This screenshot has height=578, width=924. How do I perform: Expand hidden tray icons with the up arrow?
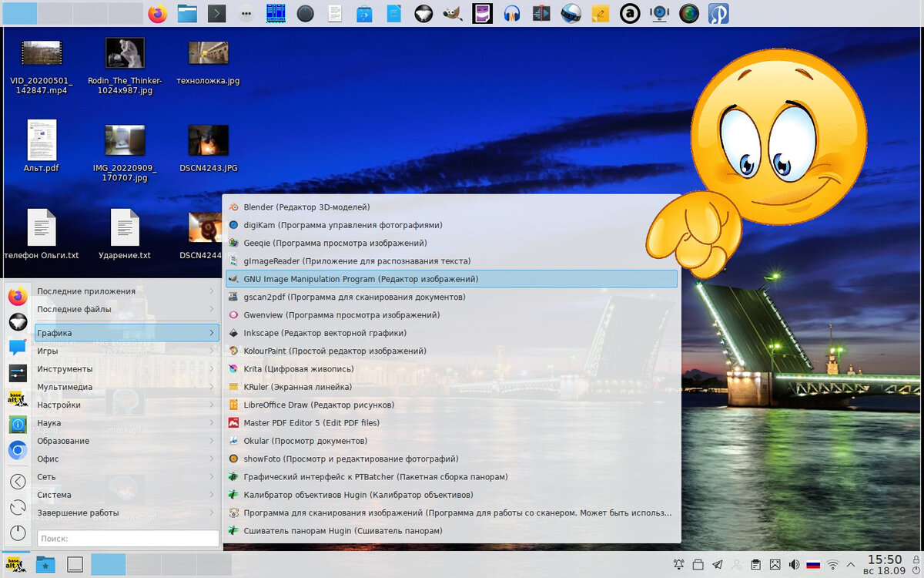pyautogui.click(x=851, y=565)
